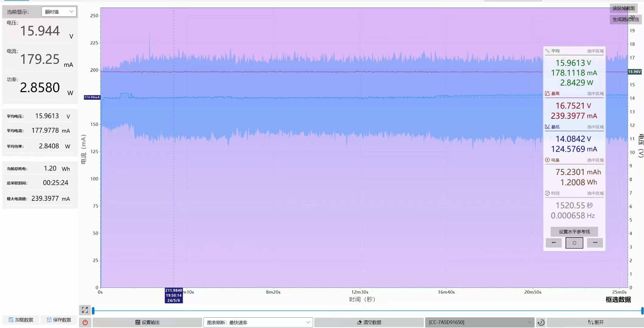Viewport: 644px width, 328px height.
Task: Click 2.8429 W in selection panel
Action: (x=577, y=83)
